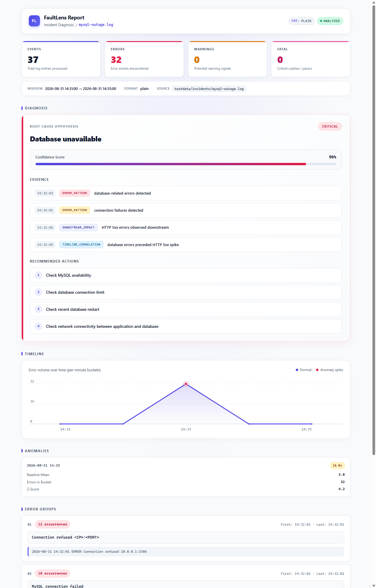Click the FMT: PLAIN badge
The image size is (376, 588).
[301, 21]
